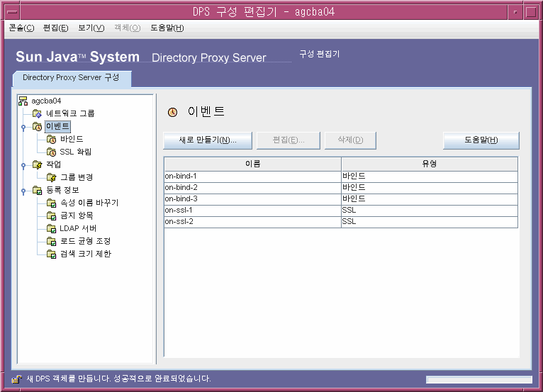Click the 네트워크 그룹 folder icon
Image resolution: width=543 pixels, height=392 pixels.
(x=37, y=113)
